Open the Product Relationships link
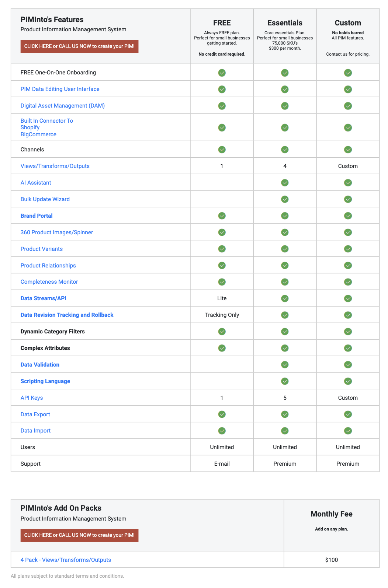388x588 pixels. [x=48, y=265]
